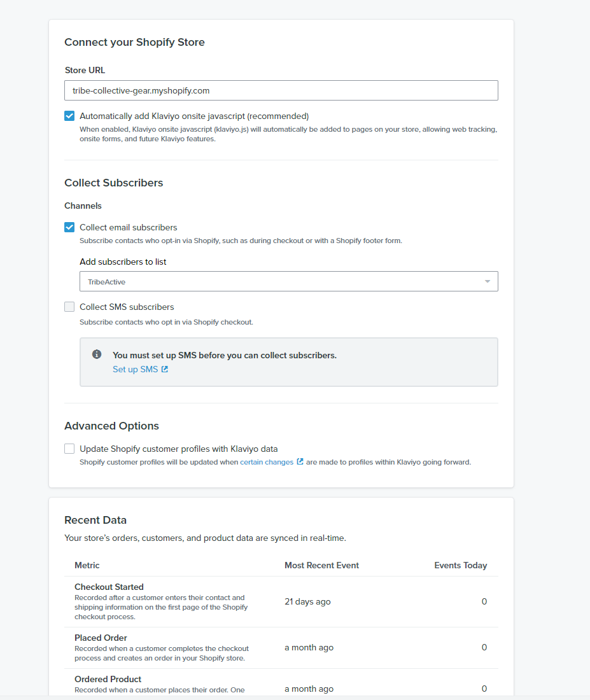The image size is (590, 700).
Task: Click external icon after certain changes
Action: coord(300,461)
